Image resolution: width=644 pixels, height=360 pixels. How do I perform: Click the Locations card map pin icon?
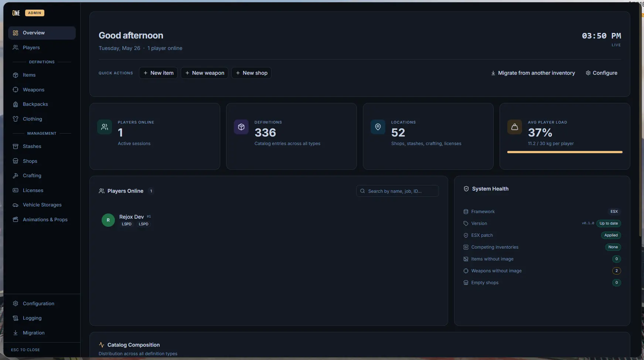(x=378, y=127)
